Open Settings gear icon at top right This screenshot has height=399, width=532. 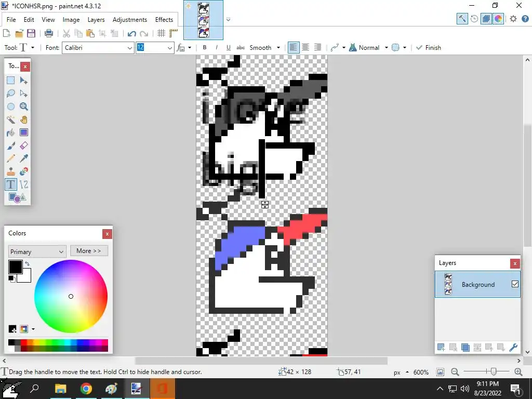pos(513,19)
